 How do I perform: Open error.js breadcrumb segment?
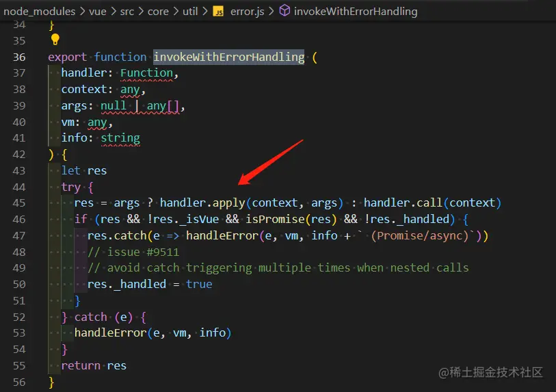(247, 12)
